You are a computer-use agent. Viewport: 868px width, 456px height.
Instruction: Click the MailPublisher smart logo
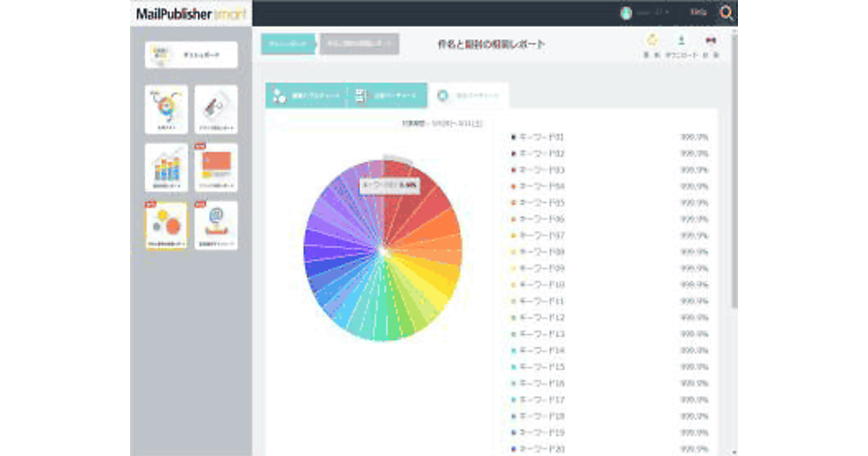point(191,13)
